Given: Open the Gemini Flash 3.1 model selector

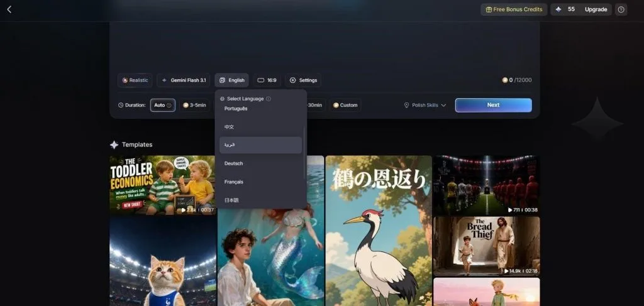Looking at the screenshot, I should coord(184,80).
